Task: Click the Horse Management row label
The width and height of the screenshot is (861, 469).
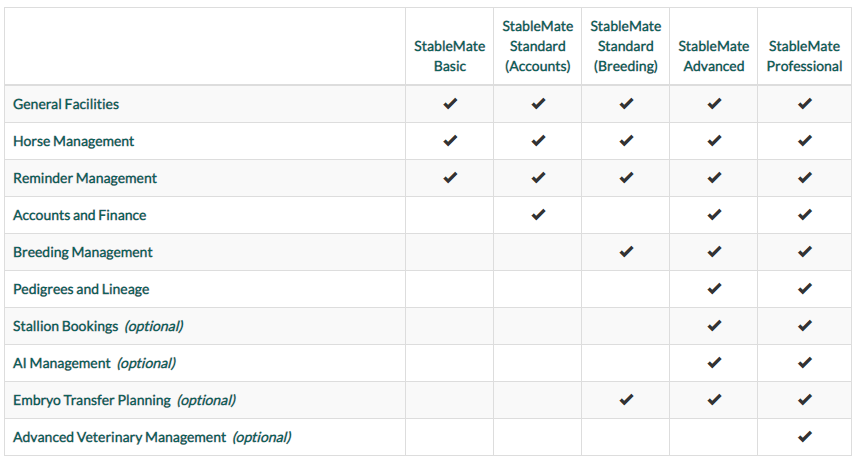Action: pyautogui.click(x=74, y=141)
